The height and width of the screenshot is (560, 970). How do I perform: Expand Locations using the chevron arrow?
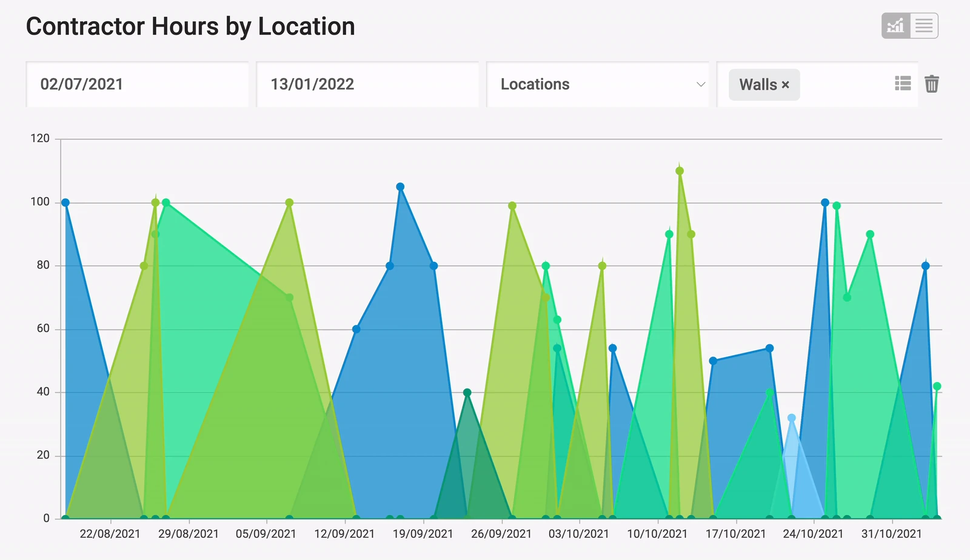(x=701, y=84)
